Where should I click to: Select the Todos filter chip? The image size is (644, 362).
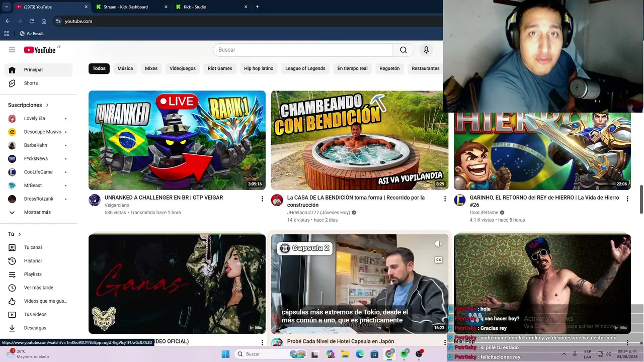point(99,68)
